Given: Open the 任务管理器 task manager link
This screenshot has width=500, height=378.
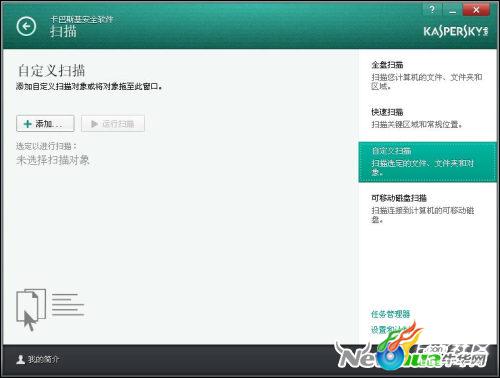Looking at the screenshot, I should [390, 314].
